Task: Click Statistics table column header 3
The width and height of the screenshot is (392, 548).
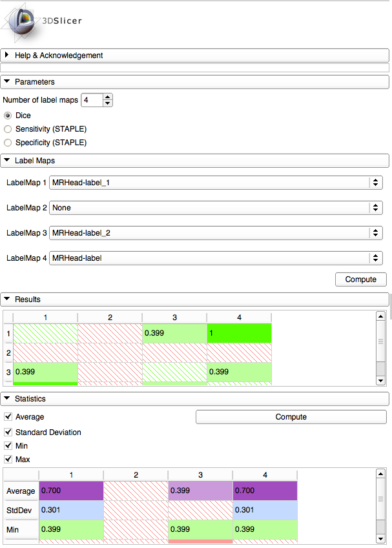Action: (200, 475)
